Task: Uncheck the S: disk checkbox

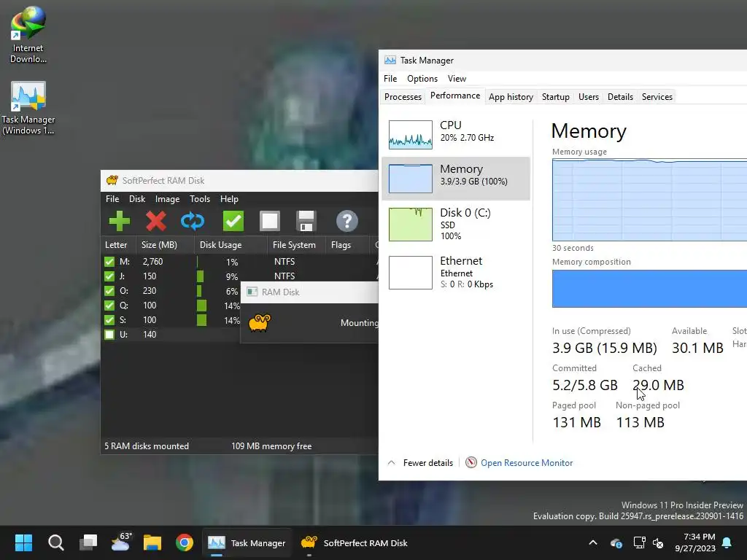Action: (x=109, y=320)
